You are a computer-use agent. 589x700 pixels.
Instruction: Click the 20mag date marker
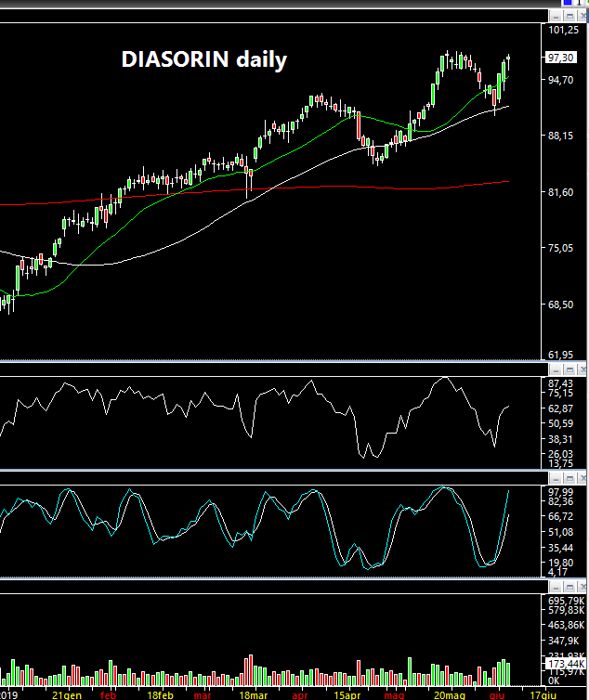pos(449,695)
